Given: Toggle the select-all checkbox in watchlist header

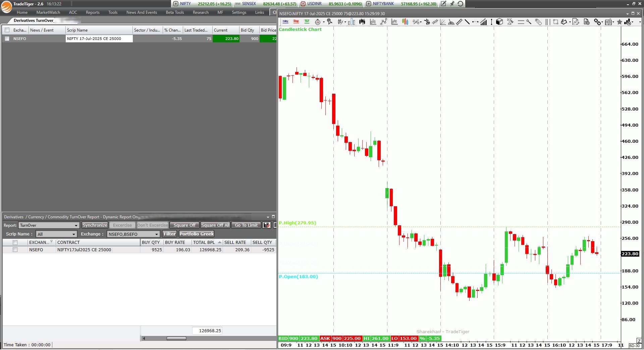Looking at the screenshot, I should (x=7, y=30).
